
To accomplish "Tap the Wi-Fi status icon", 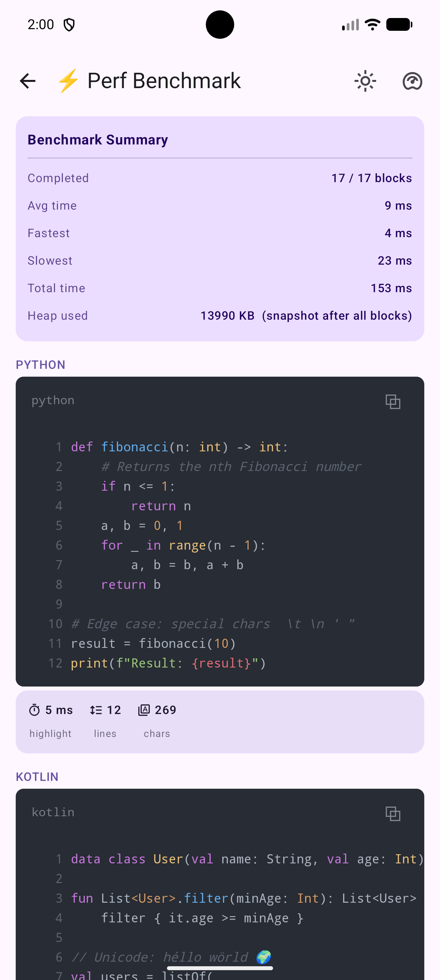I will click(x=372, y=25).
